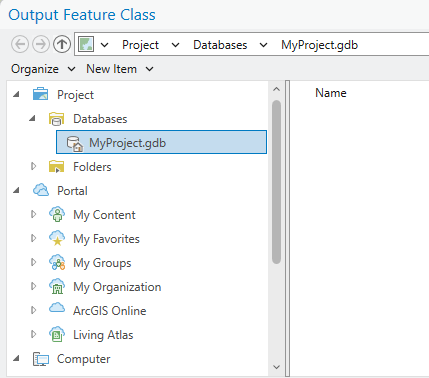Select My Content in the tree
This screenshot has width=429, height=378.
pos(104,215)
